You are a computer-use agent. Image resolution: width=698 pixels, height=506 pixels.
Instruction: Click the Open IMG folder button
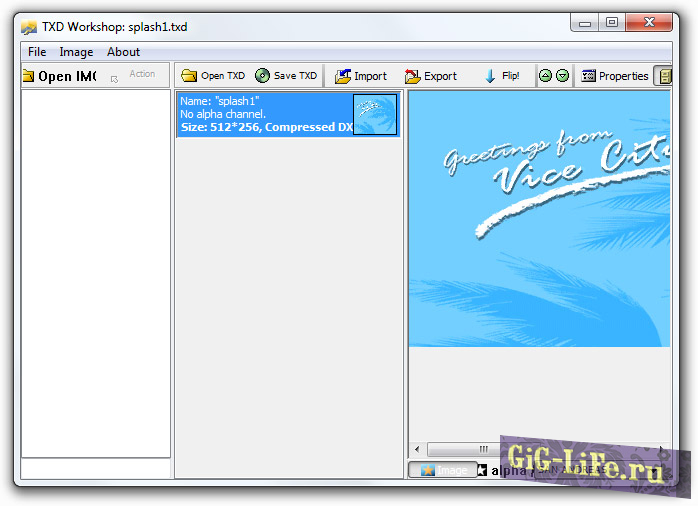coord(60,76)
